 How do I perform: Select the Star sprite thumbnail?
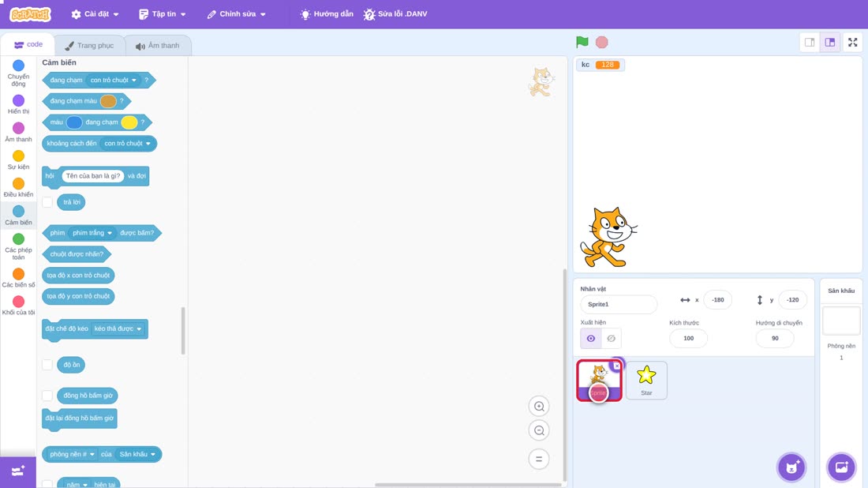point(646,380)
